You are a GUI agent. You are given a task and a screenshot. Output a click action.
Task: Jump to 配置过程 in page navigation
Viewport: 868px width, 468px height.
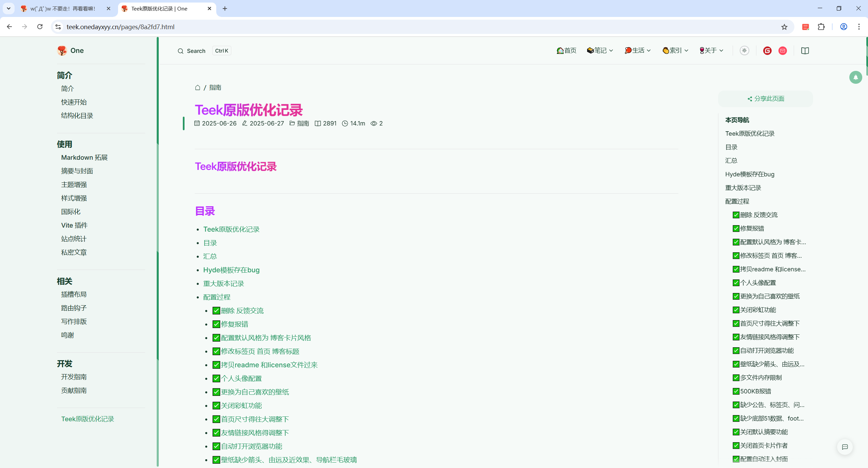click(737, 201)
